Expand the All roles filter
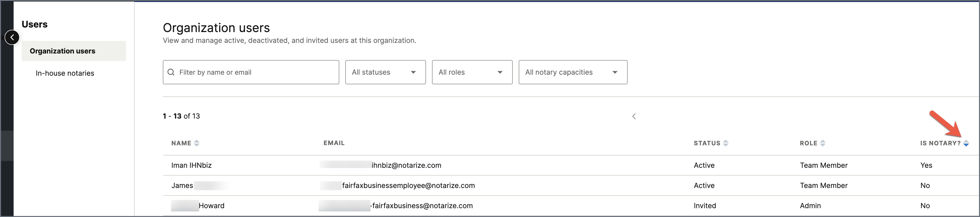The image size is (980, 217). 472,72
